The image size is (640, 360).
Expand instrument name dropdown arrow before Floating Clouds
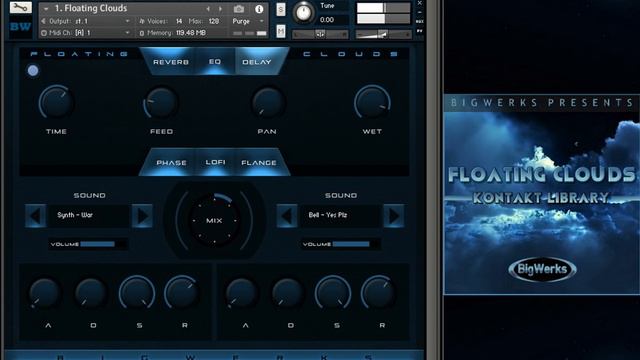tap(46, 9)
